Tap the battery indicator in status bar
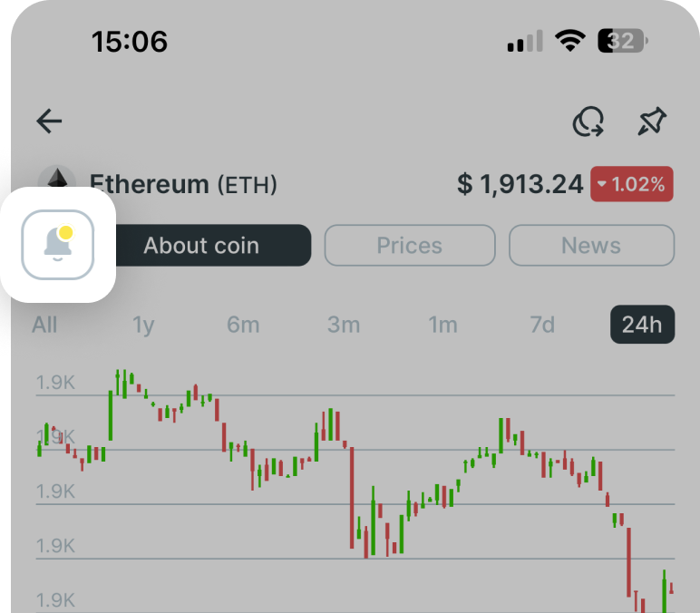This screenshot has width=700, height=613. pos(623,42)
